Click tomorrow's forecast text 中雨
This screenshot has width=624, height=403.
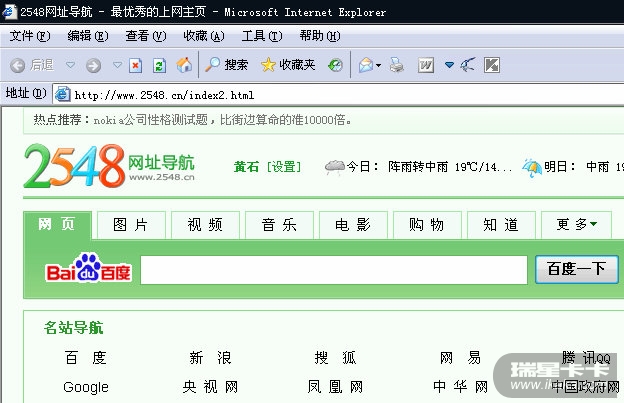(598, 167)
